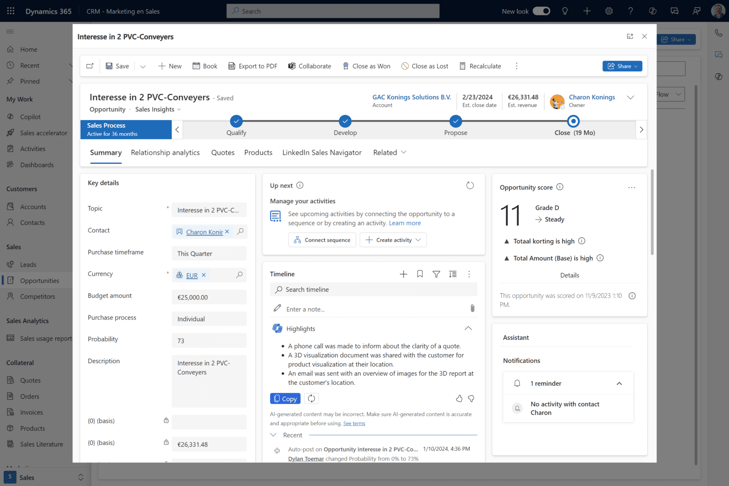Click the process bar left arrow

pyautogui.click(x=177, y=129)
